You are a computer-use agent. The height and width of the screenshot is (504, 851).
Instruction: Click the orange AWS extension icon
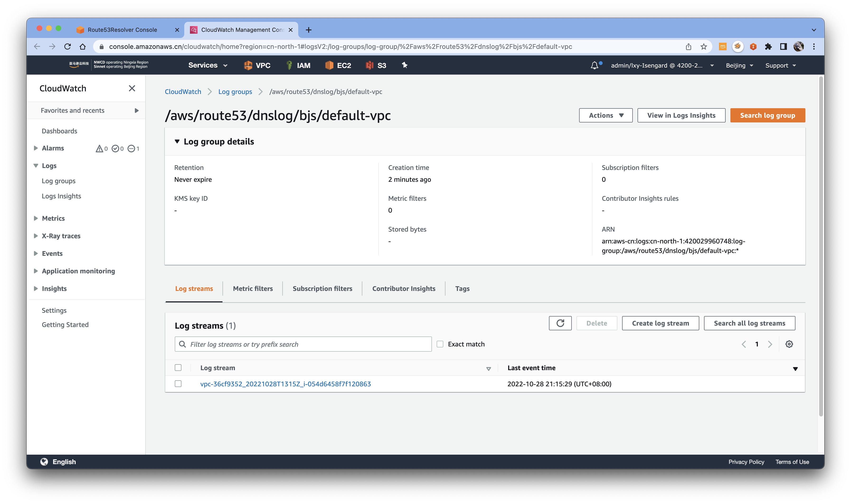(723, 47)
